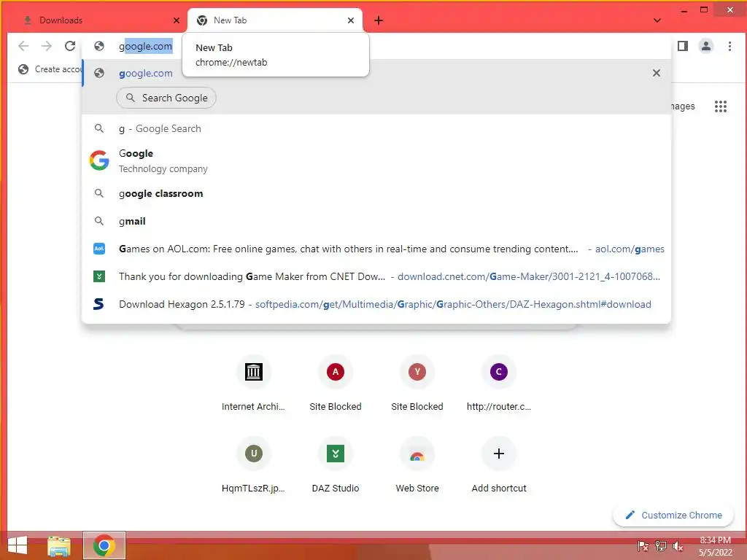Open the Download Hexagon softpedia suggestion
This screenshot has height=560, width=747.
[x=376, y=304]
